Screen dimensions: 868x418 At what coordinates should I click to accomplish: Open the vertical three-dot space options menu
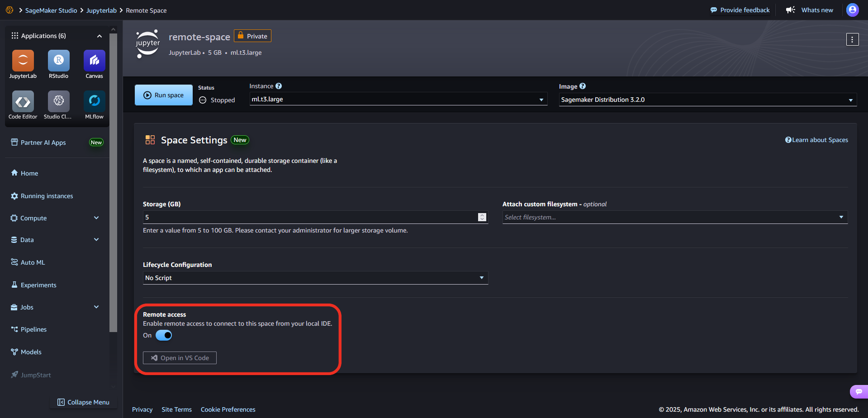pos(853,39)
